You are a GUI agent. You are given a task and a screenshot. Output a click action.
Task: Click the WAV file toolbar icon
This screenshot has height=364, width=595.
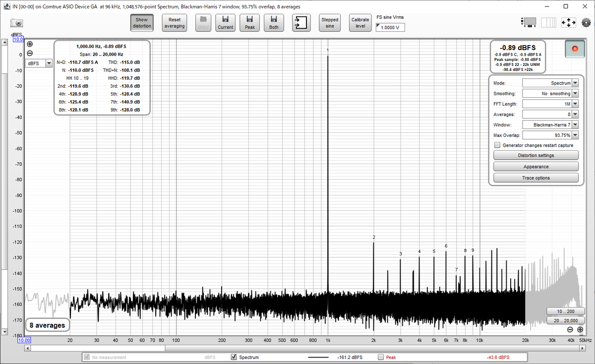(203, 23)
